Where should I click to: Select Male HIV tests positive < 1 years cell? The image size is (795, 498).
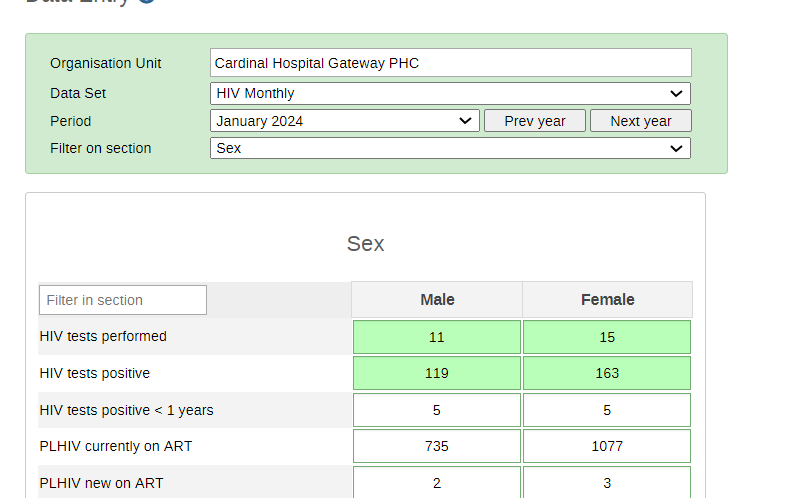pyautogui.click(x=437, y=410)
